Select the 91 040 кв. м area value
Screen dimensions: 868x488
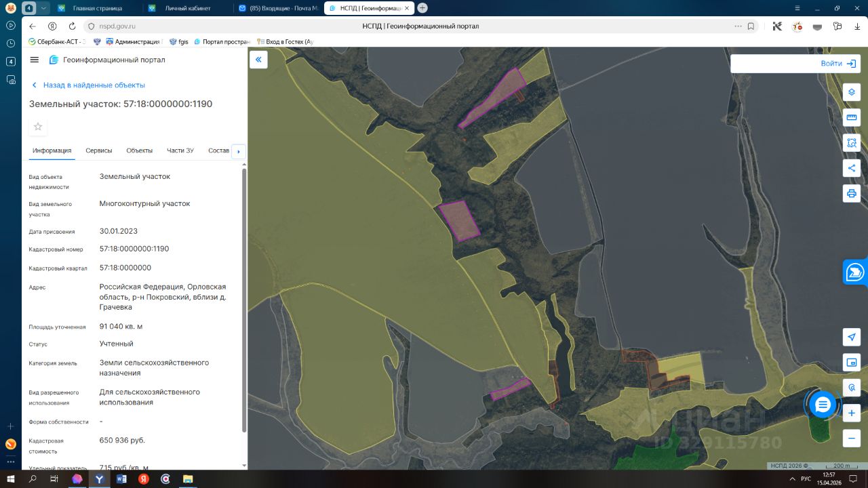click(121, 327)
